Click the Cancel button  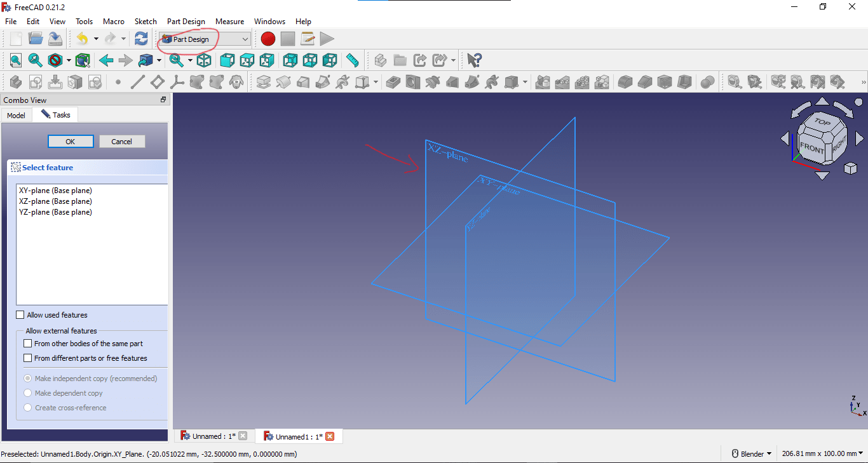tap(122, 142)
